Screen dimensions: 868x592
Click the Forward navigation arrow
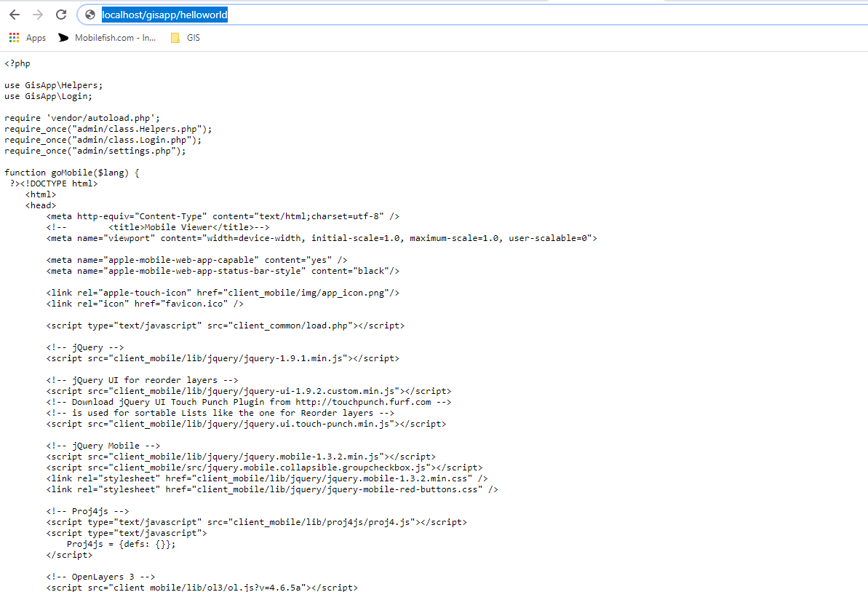tap(38, 14)
